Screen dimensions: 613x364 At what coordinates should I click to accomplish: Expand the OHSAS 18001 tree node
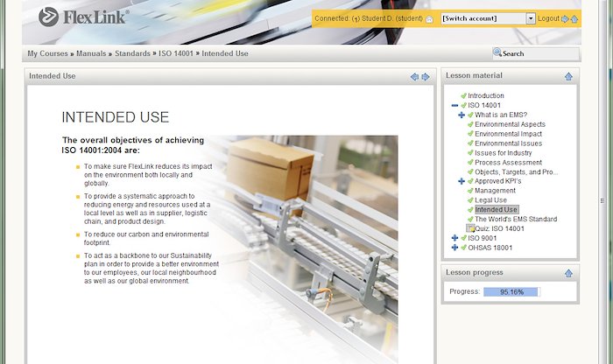pyautogui.click(x=454, y=248)
